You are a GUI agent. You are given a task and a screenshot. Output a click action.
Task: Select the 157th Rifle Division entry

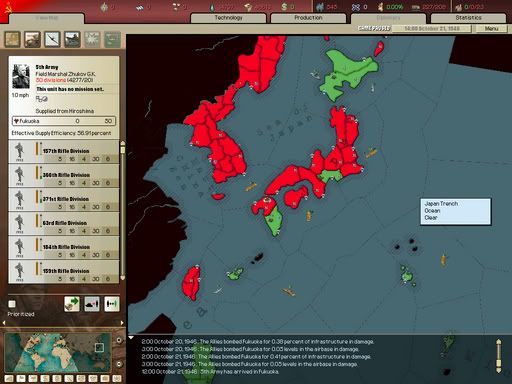[64, 152]
